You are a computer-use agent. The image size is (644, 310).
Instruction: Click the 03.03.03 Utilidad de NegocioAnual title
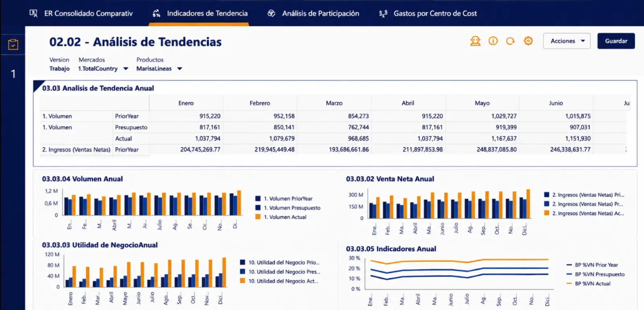[100, 245]
